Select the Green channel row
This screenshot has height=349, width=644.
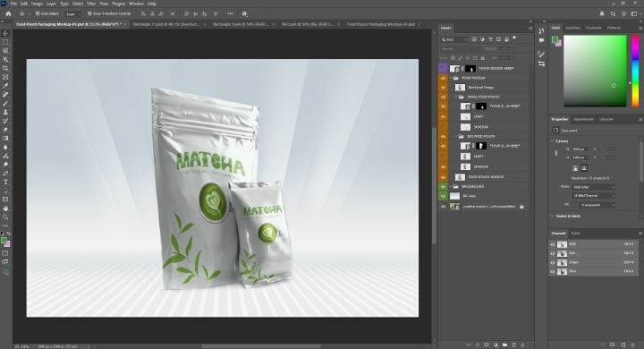(x=594, y=262)
